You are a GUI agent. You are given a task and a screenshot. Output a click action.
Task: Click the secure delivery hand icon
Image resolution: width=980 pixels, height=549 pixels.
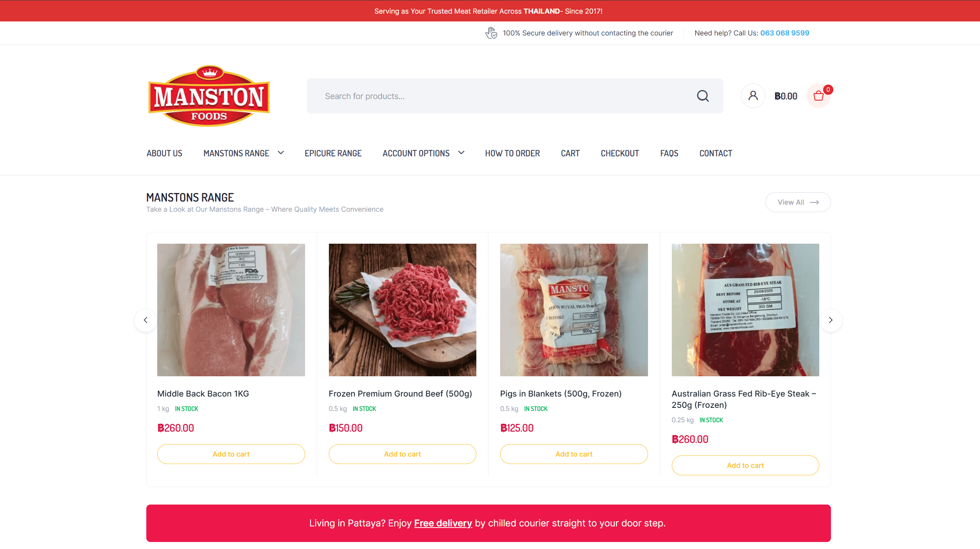pos(491,33)
